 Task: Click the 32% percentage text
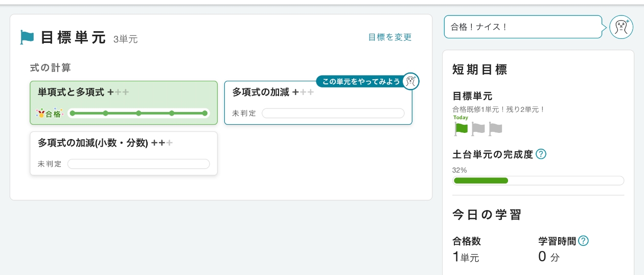pos(459,170)
